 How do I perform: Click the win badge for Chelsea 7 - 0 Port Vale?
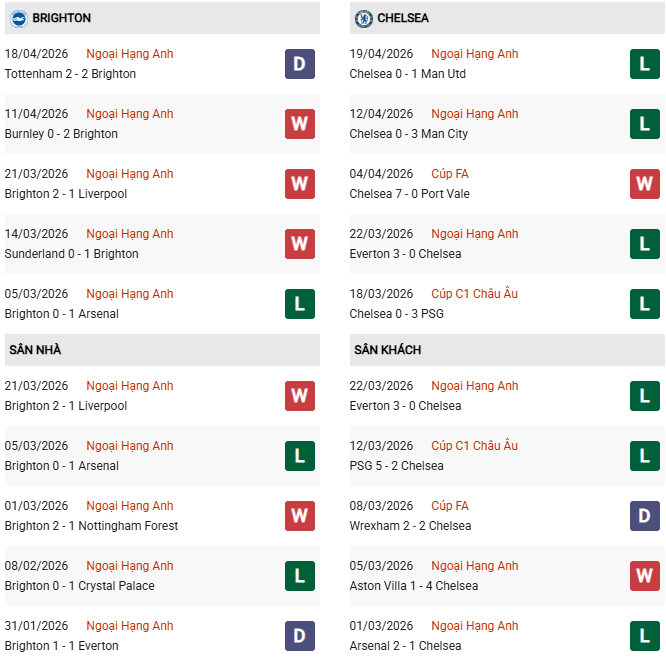tap(645, 184)
